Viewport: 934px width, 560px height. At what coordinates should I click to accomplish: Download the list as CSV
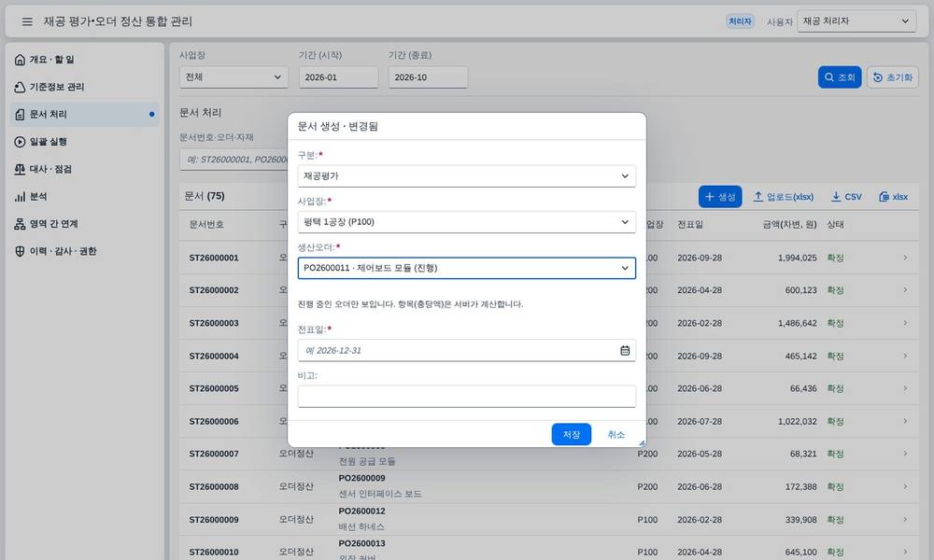(x=846, y=197)
